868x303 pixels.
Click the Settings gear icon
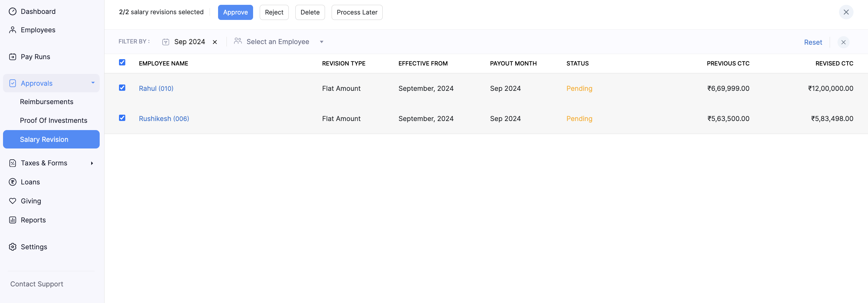[12, 247]
